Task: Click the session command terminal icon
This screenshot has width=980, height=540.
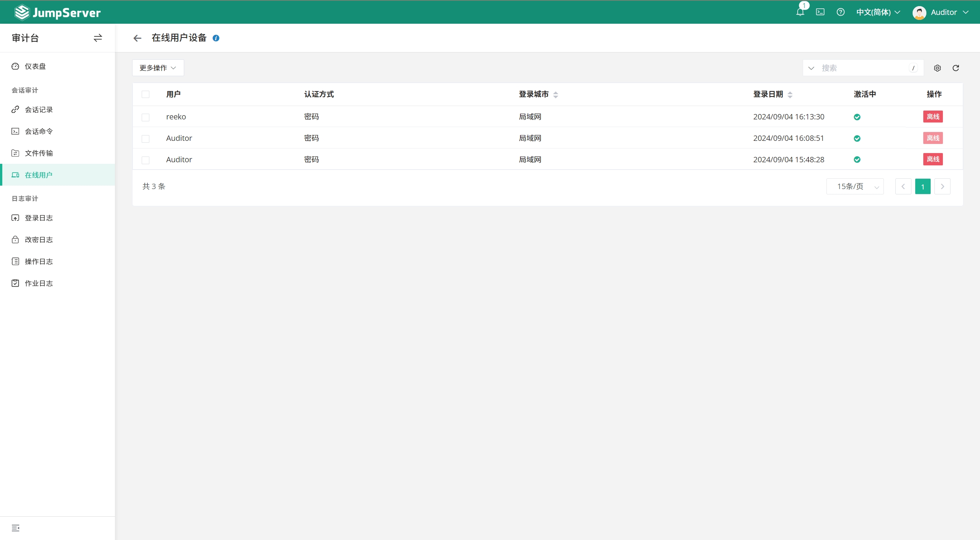Action: [x=15, y=131]
